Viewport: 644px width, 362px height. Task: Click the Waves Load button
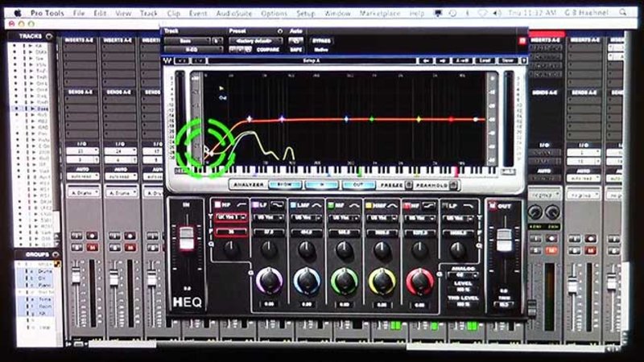[485, 61]
